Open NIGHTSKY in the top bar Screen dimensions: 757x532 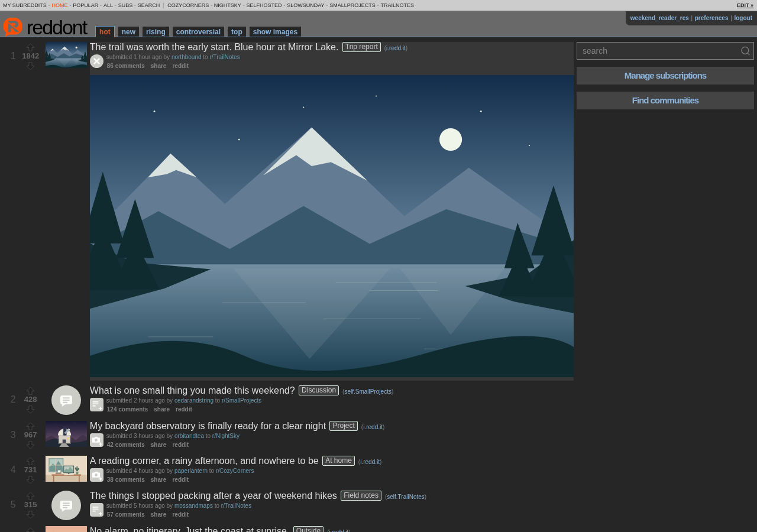(x=228, y=5)
